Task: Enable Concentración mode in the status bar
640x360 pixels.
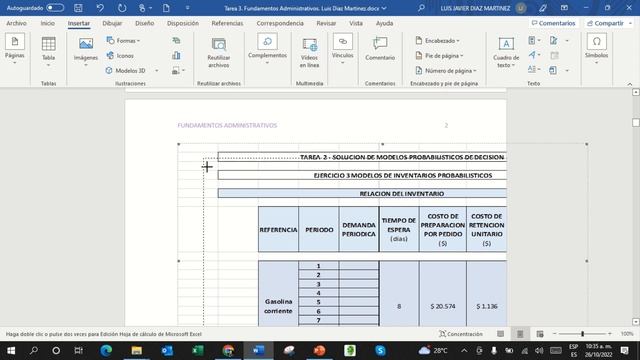Action: [x=461, y=334]
